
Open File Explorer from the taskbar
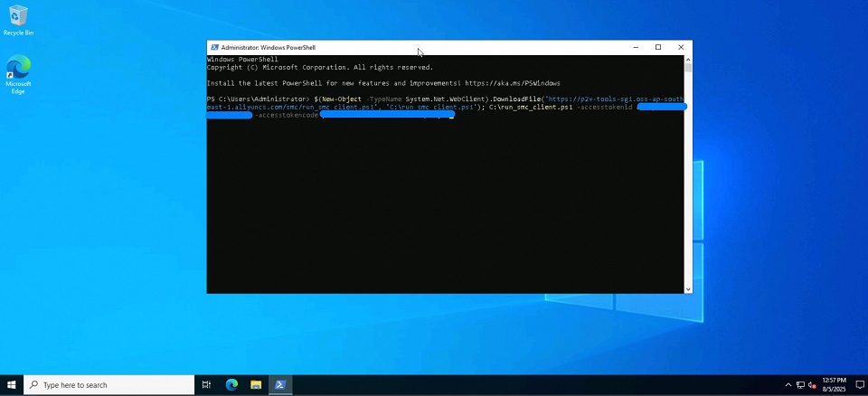(256, 385)
